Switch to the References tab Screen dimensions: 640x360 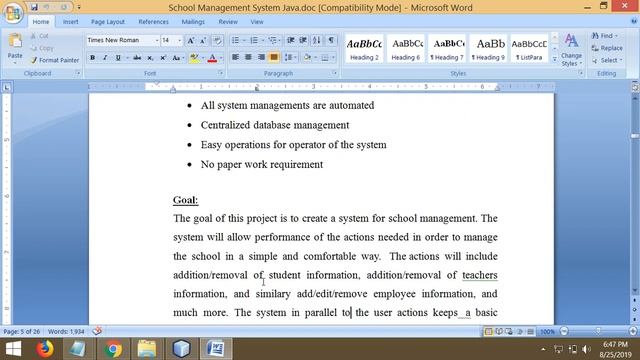(153, 22)
